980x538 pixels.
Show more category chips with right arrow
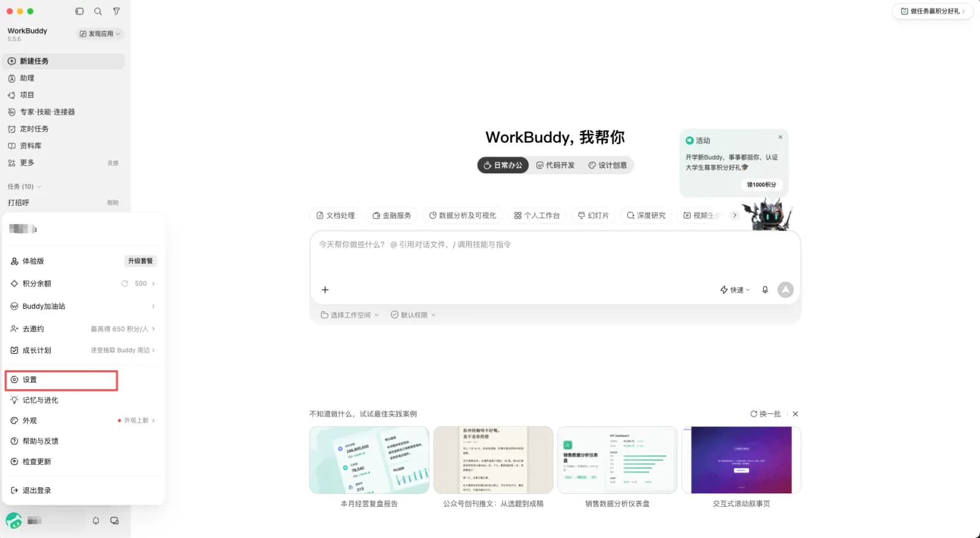click(734, 215)
